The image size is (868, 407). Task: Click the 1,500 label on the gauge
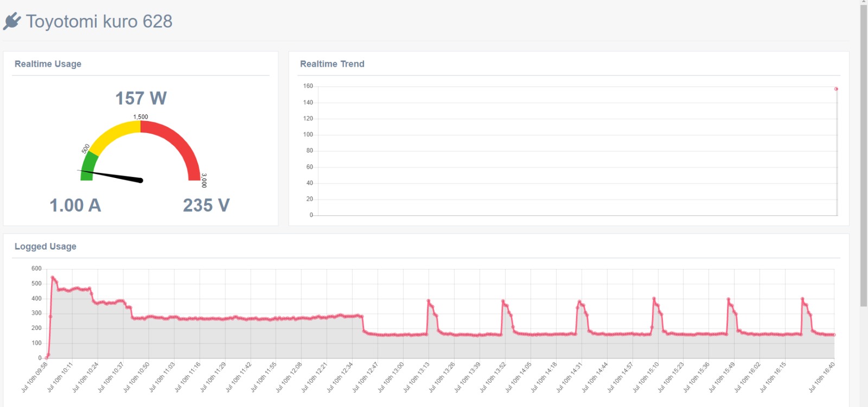point(141,117)
